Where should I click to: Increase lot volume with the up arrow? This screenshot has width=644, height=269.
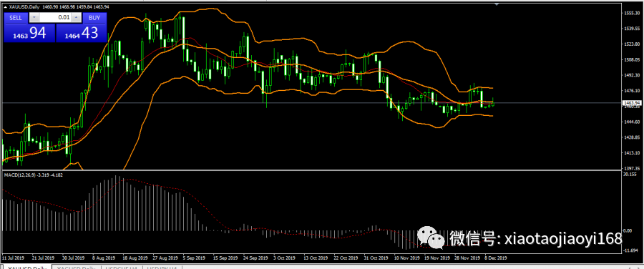point(77,18)
